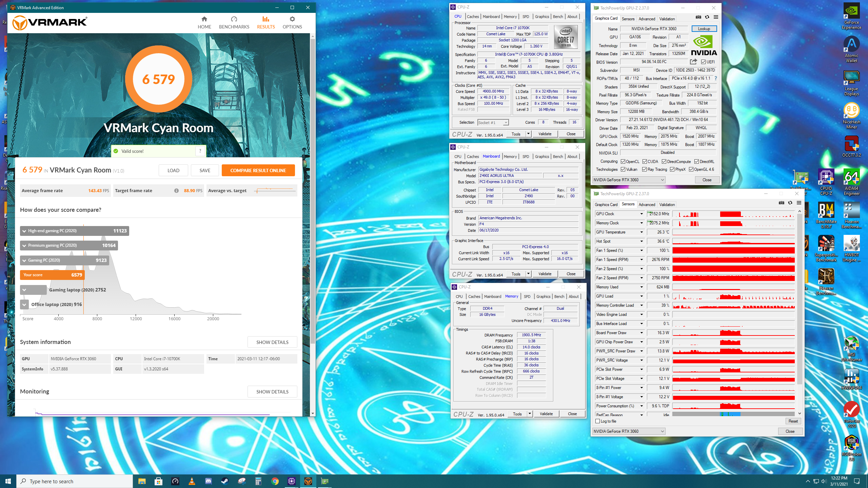Image resolution: width=868 pixels, height=488 pixels.
Task: Toggle the DirectML checkbox
Action: [696, 162]
